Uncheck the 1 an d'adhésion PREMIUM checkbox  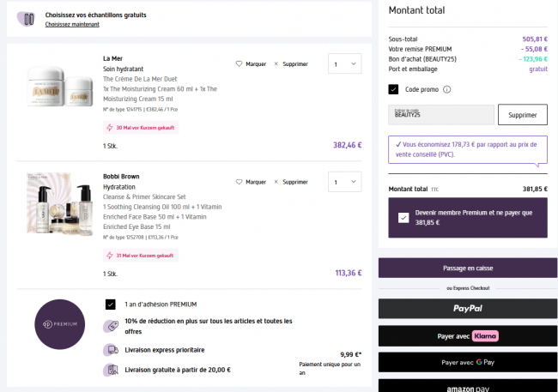pyautogui.click(x=110, y=304)
